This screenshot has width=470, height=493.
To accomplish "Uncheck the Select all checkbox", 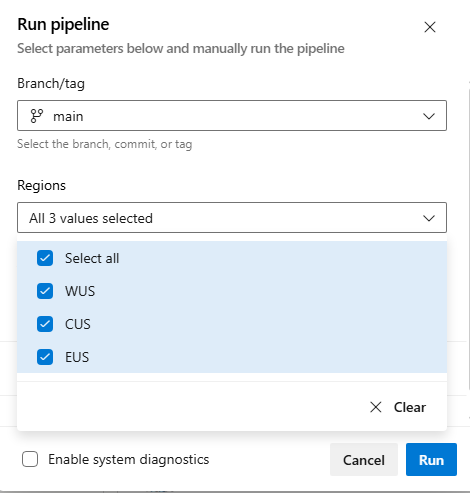I will 45,258.
